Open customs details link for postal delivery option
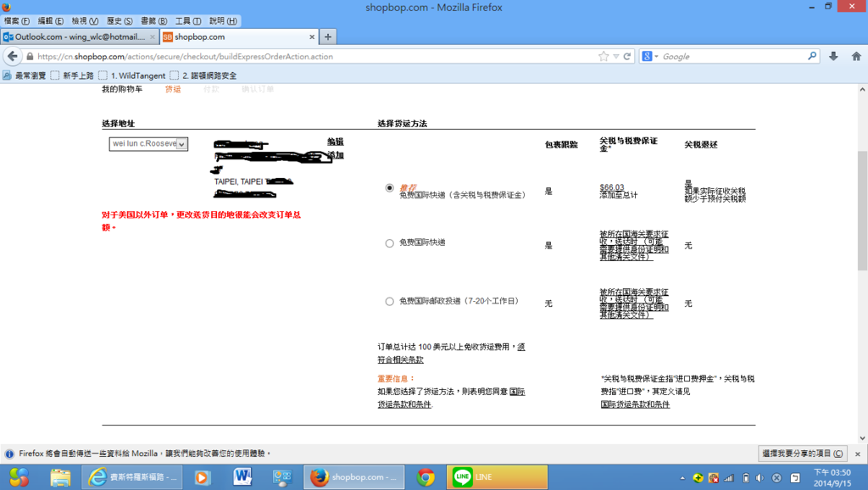The height and width of the screenshot is (490, 868). [x=634, y=303]
